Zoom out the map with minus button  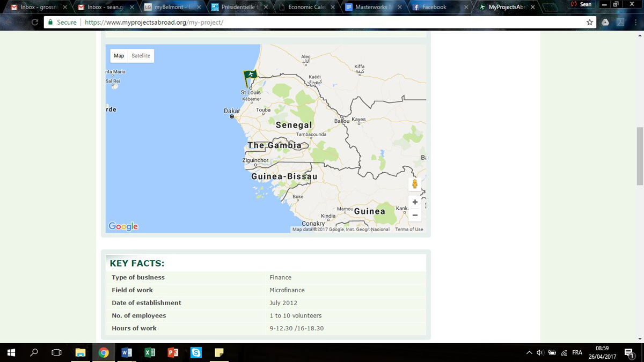[x=415, y=215]
